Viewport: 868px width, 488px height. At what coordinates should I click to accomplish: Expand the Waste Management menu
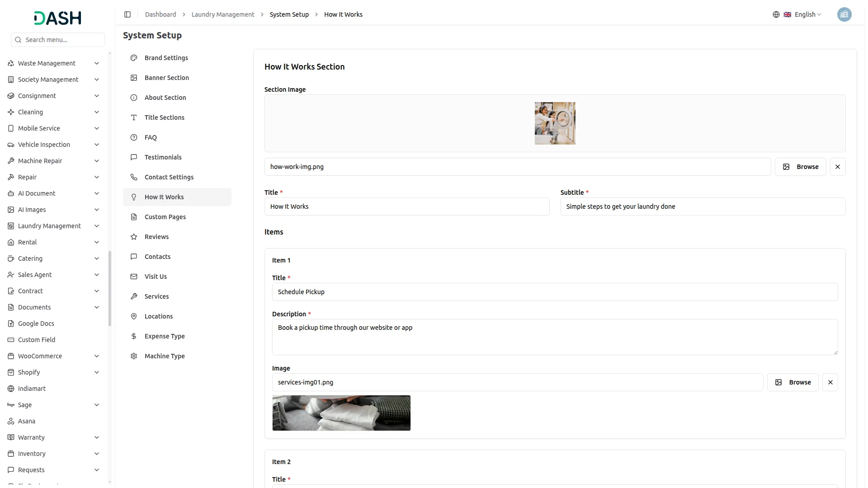(54, 63)
